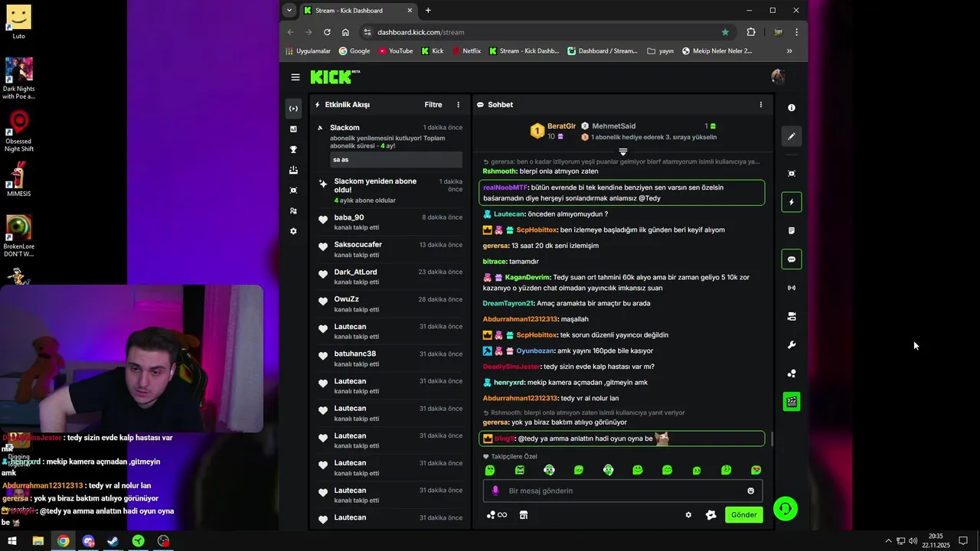Click the purple microphone icon in message box
Screen dimensions: 980x551
[x=495, y=491]
